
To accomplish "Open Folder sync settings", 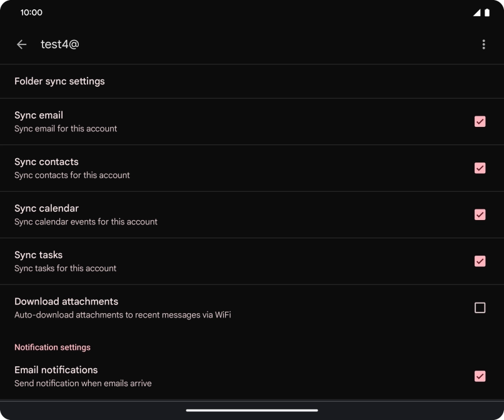I will [59, 81].
